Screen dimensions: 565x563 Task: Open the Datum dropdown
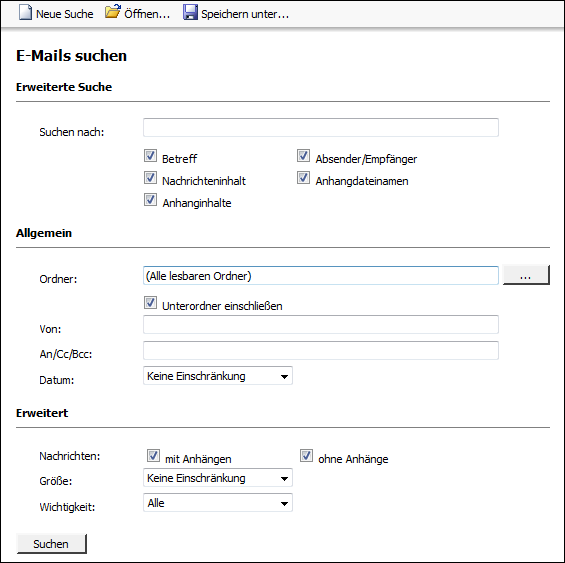click(218, 376)
